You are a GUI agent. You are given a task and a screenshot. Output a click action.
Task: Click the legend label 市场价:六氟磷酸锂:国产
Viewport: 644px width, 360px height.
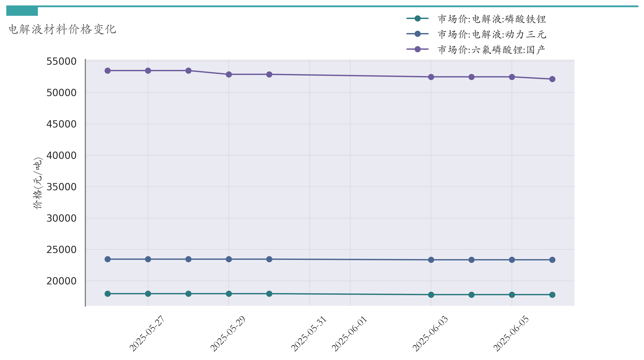(x=491, y=50)
